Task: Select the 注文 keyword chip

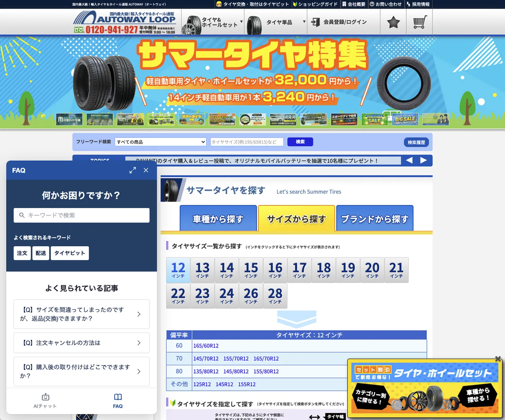Action: point(22,253)
